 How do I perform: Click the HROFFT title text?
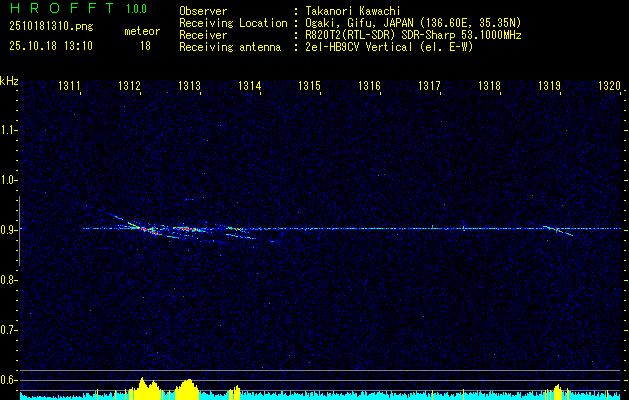coord(62,8)
